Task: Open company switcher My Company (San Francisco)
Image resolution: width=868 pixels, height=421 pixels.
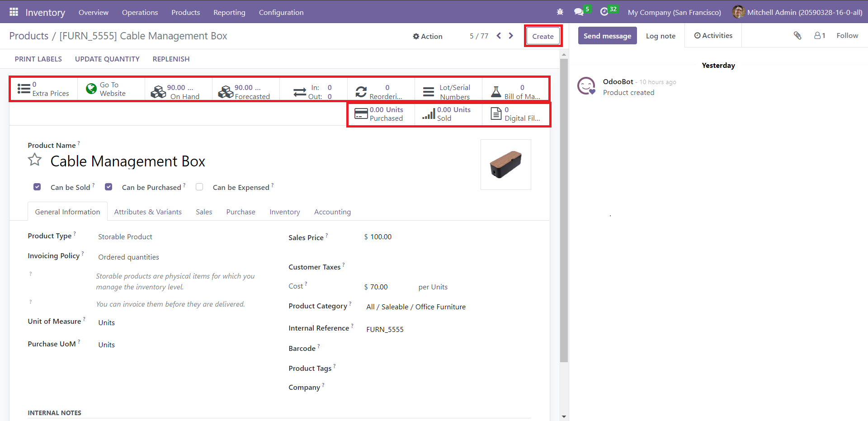Action: pos(674,12)
